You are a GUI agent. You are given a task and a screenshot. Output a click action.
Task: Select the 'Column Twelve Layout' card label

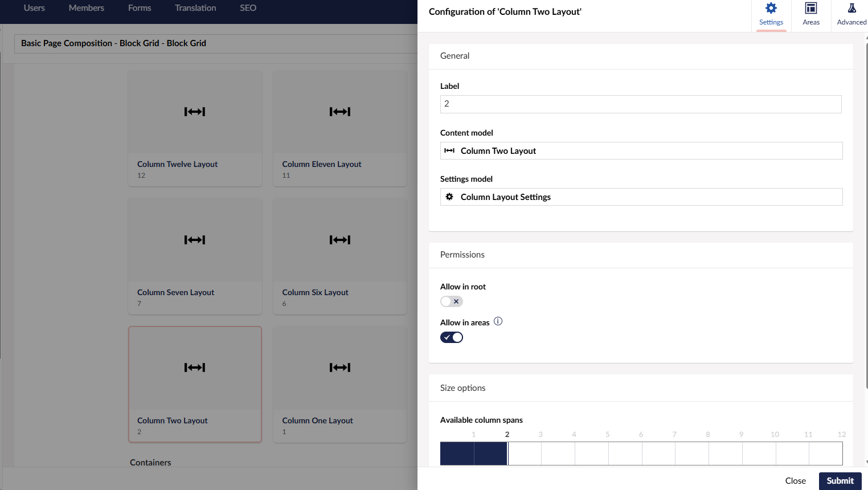[177, 164]
